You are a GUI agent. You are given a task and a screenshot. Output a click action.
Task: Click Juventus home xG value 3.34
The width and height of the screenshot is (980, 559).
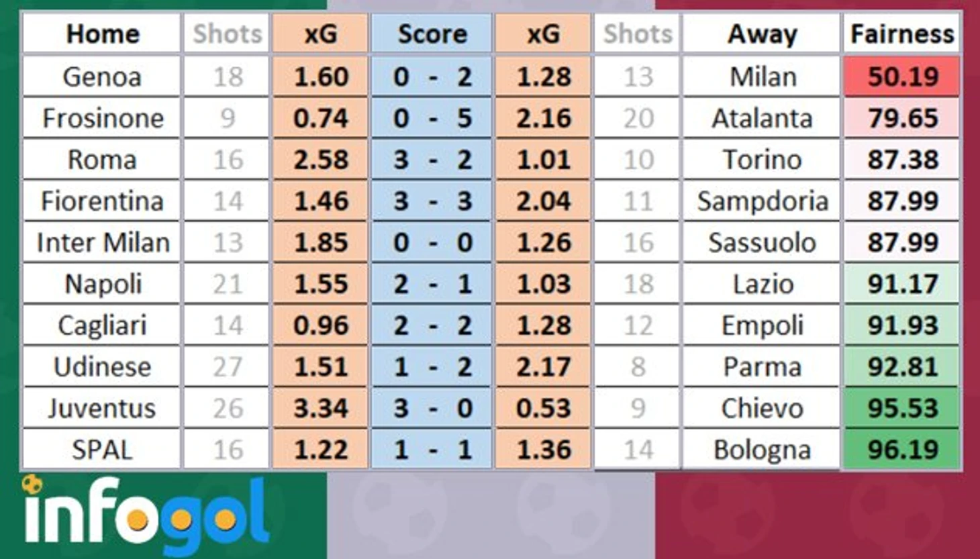pos(321,408)
